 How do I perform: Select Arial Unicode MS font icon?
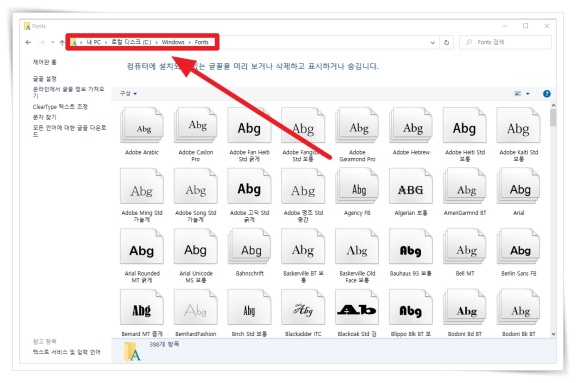tap(195, 246)
